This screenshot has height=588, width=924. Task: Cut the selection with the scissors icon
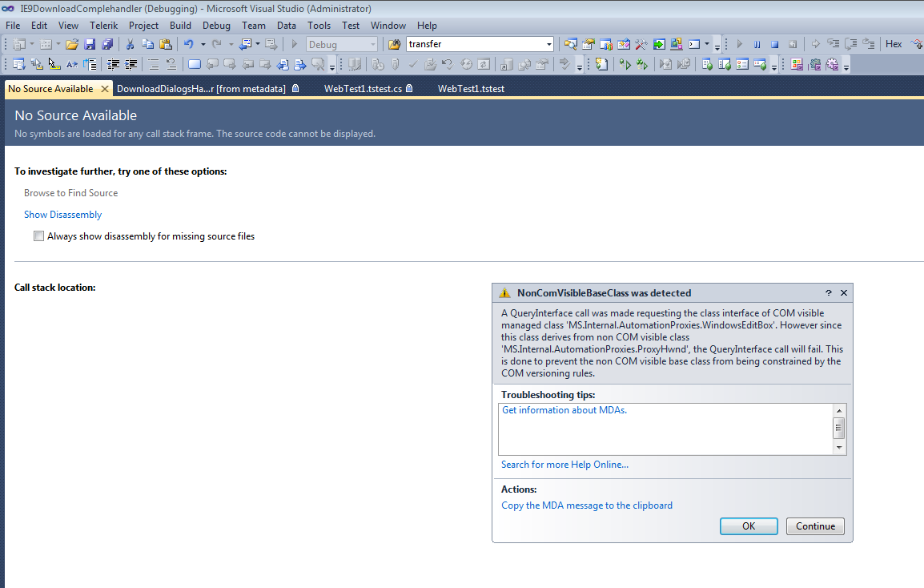coord(130,44)
